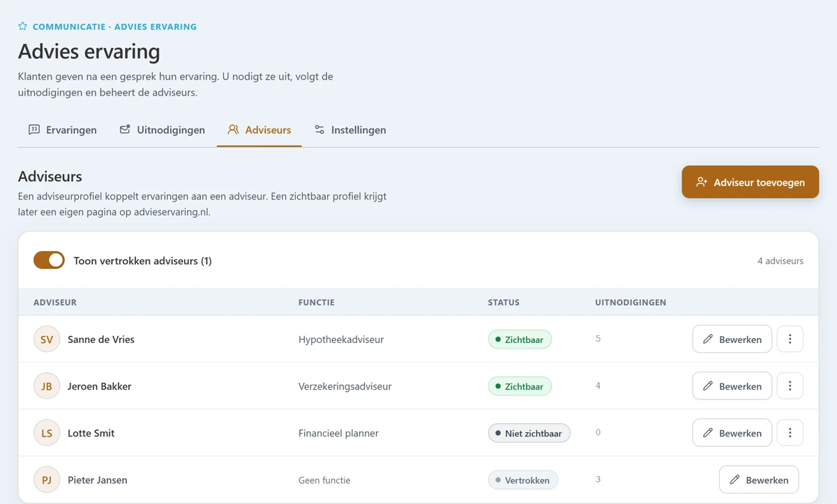Click the Verzekeringsadviseur function cell

coord(345,386)
